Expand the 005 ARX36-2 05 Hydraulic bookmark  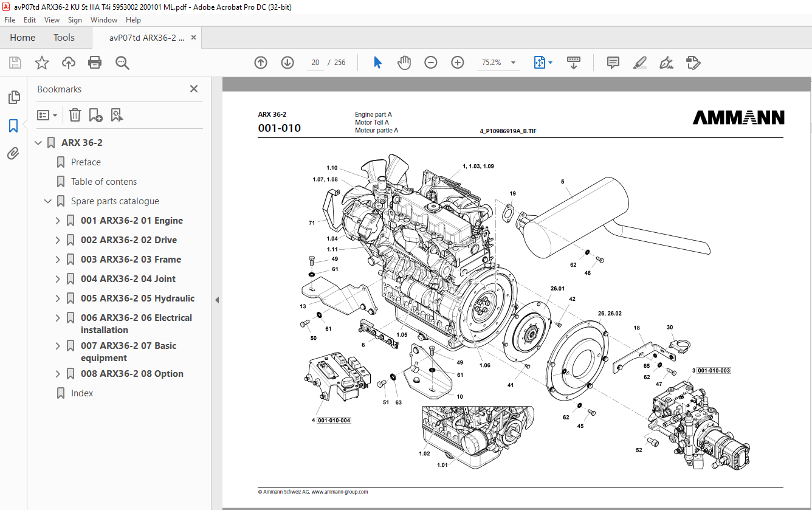click(58, 298)
